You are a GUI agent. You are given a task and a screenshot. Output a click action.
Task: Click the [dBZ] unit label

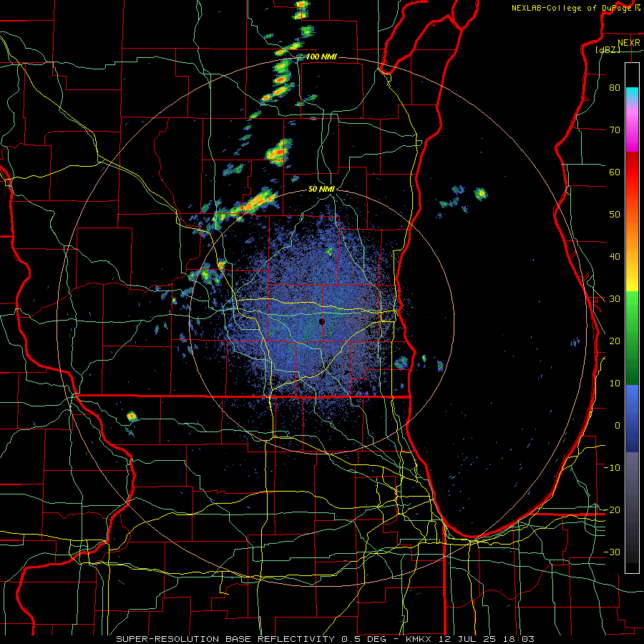pos(608,49)
